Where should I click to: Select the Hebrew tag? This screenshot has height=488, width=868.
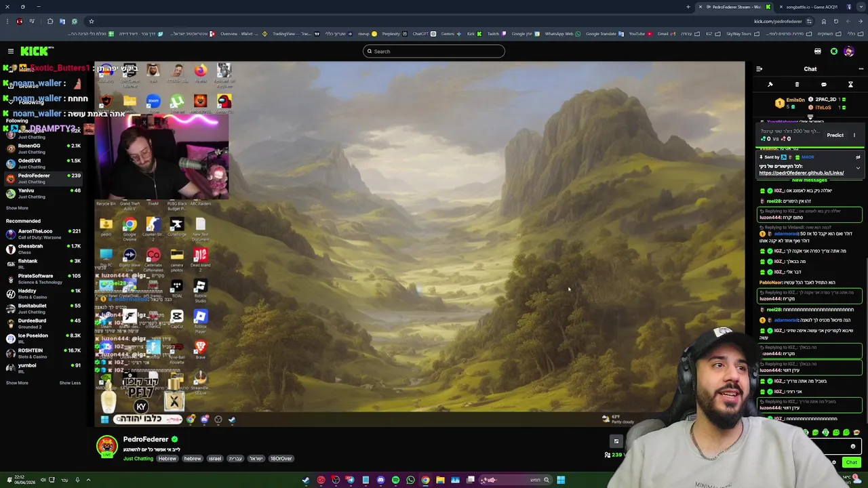click(167, 459)
